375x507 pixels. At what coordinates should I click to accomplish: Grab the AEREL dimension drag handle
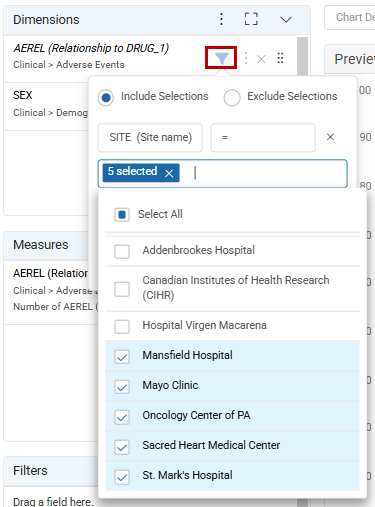click(x=280, y=58)
